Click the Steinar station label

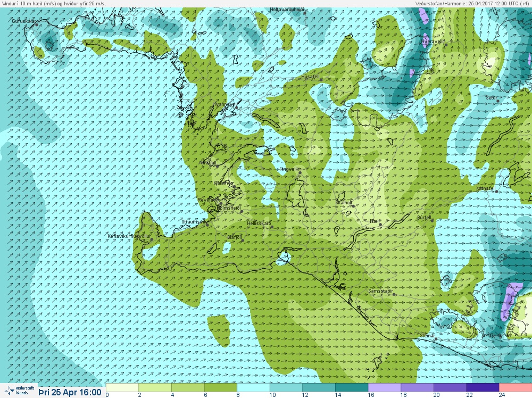coord(427,336)
